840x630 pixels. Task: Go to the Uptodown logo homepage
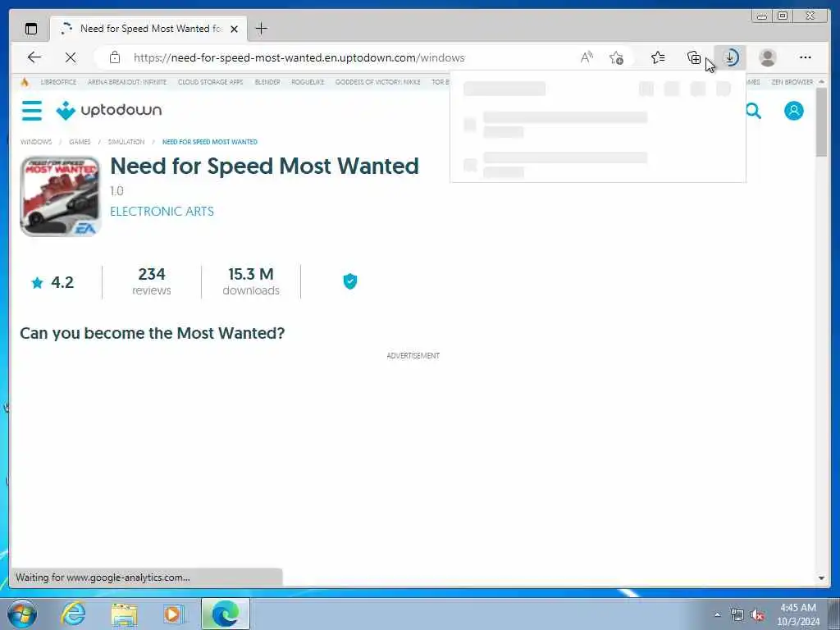coord(109,111)
